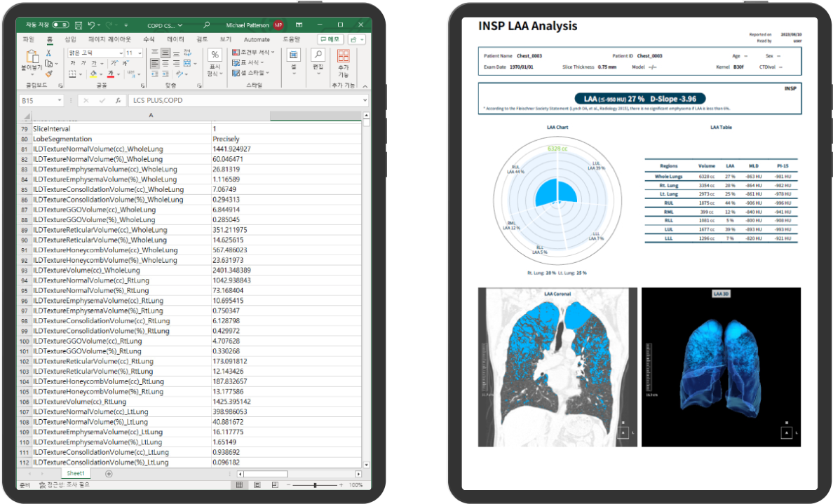The image size is (833, 504).
Task: Click the Copy icon
Action: [x=48, y=64]
